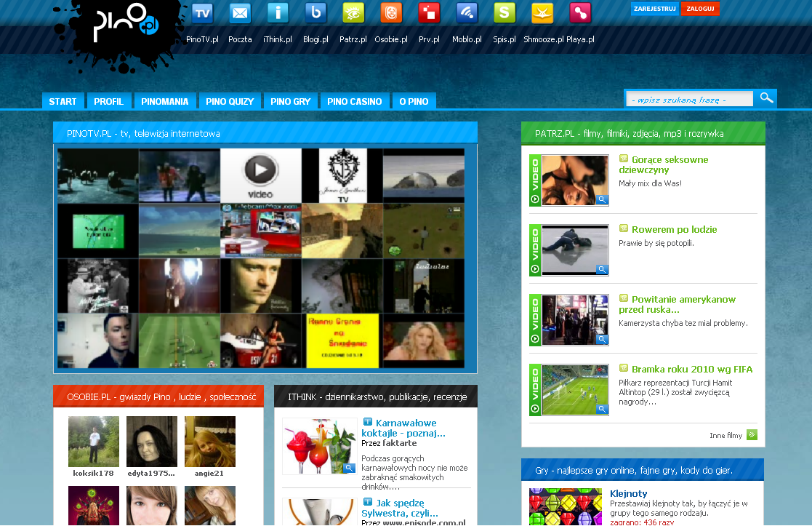This screenshot has width=812, height=526.
Task: Click the 'Przez faktarte' author text
Action: [389, 443]
